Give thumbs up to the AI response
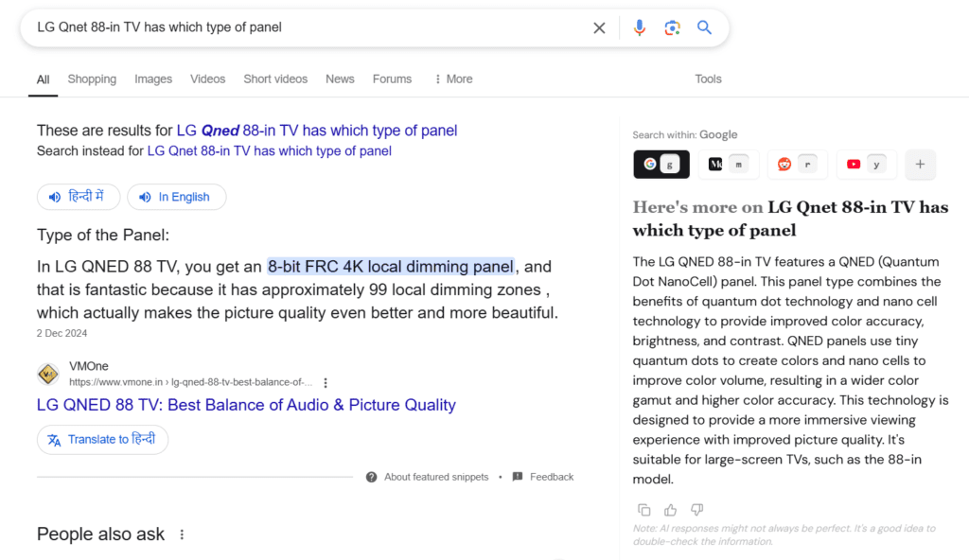The image size is (969, 560). [670, 510]
